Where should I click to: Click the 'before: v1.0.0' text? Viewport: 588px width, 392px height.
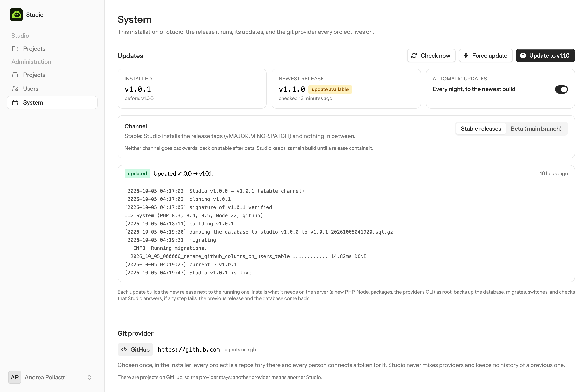click(139, 98)
